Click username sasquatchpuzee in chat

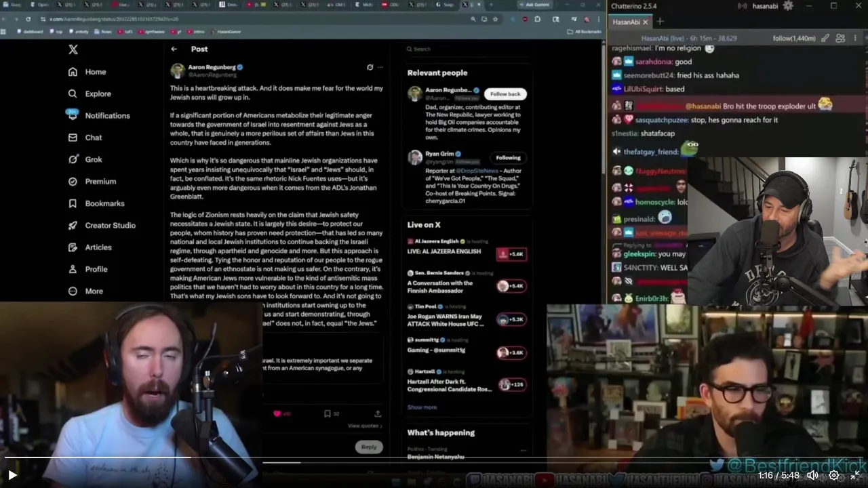[x=661, y=120]
